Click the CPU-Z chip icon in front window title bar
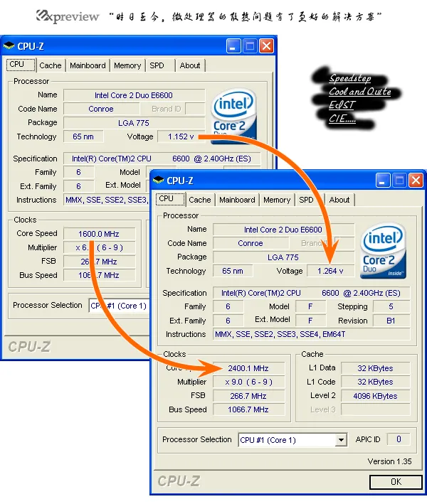This screenshot has width=427, height=504. [x=158, y=181]
